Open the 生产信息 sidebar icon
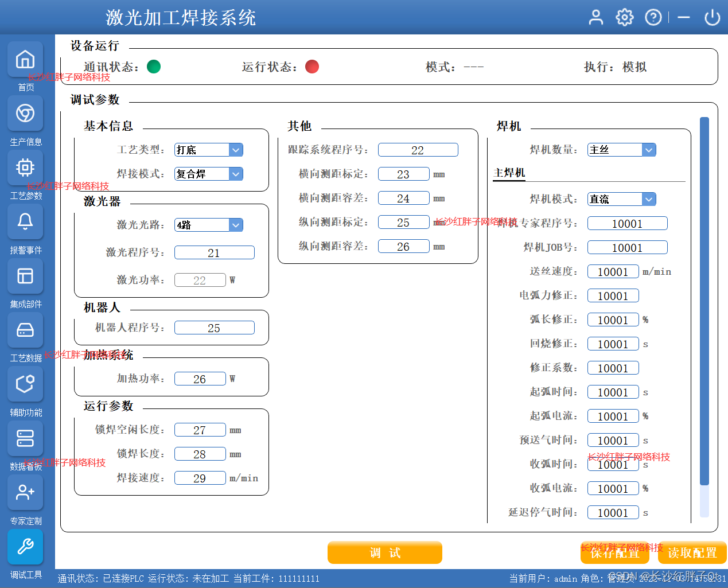 point(25,113)
